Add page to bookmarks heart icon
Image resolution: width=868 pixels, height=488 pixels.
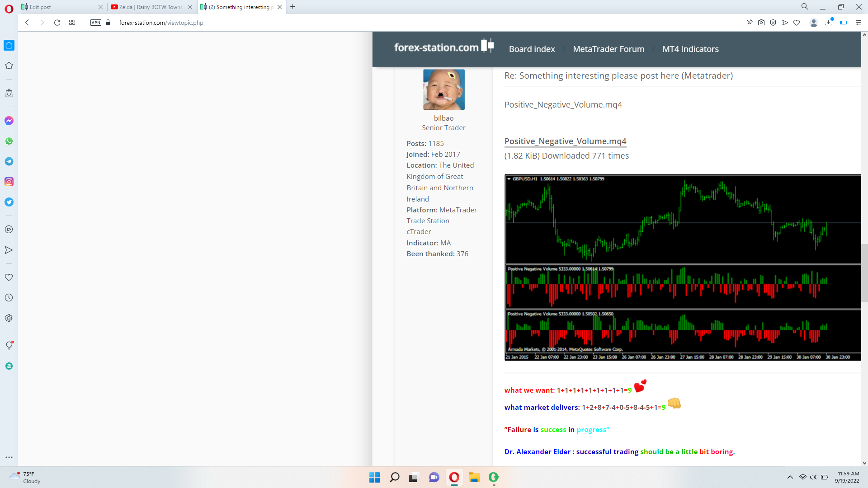(797, 23)
